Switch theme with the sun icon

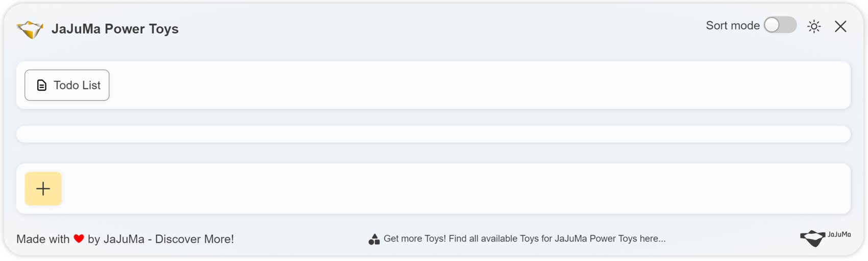tap(814, 26)
